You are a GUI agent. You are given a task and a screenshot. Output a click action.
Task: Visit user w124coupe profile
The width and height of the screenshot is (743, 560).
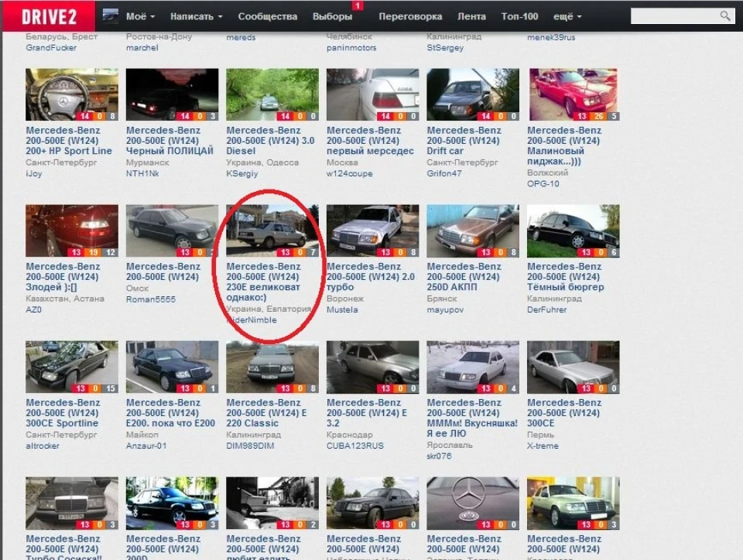coord(350,174)
